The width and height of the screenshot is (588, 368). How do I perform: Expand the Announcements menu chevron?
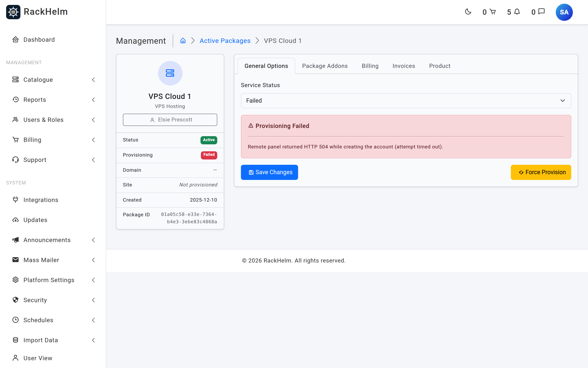(93, 240)
